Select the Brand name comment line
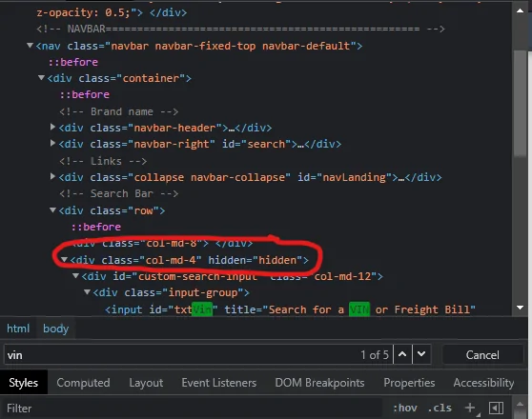The image size is (532, 419). tap(119, 111)
